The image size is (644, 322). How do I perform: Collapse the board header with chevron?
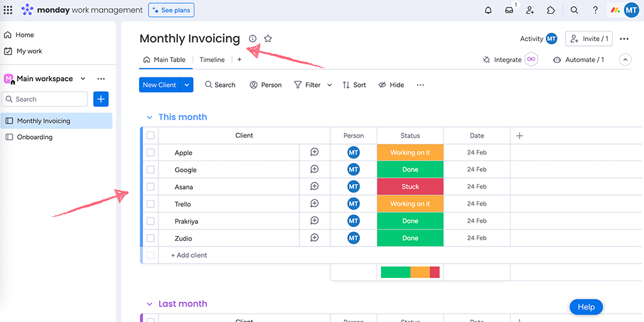[625, 60]
